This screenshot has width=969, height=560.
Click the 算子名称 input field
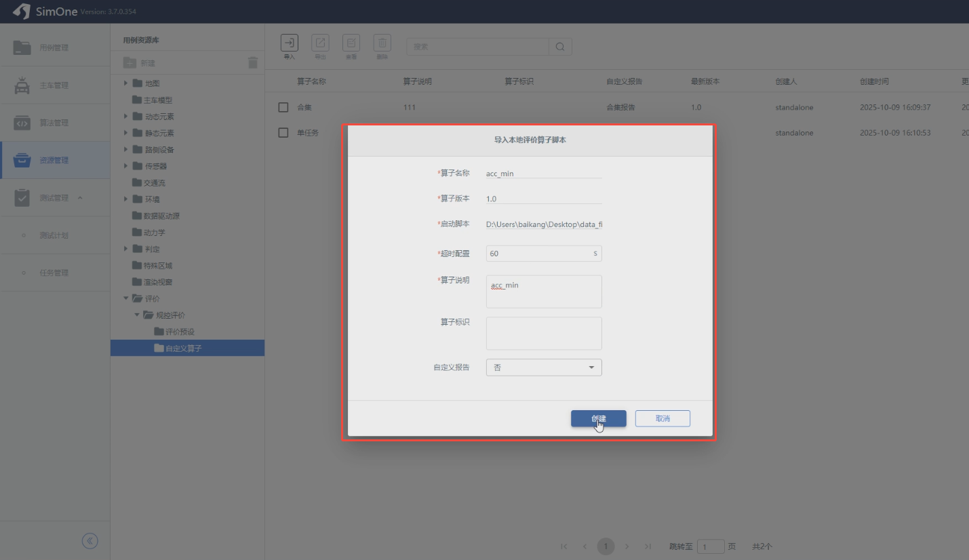click(x=544, y=173)
